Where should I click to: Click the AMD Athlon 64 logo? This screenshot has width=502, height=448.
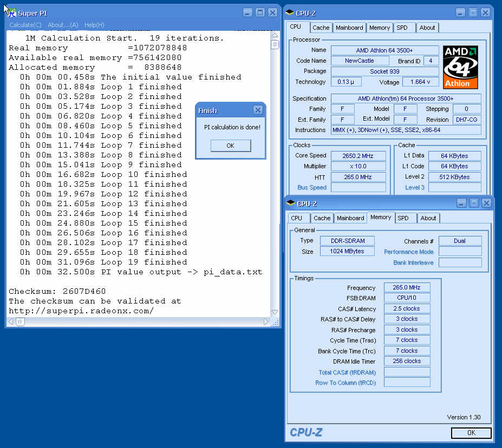(460, 67)
